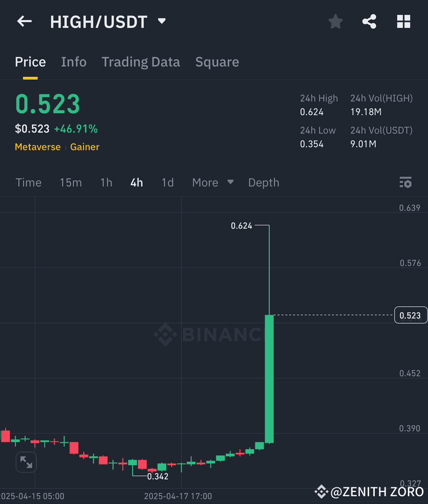Click the back arrow to exit chart

24,21
